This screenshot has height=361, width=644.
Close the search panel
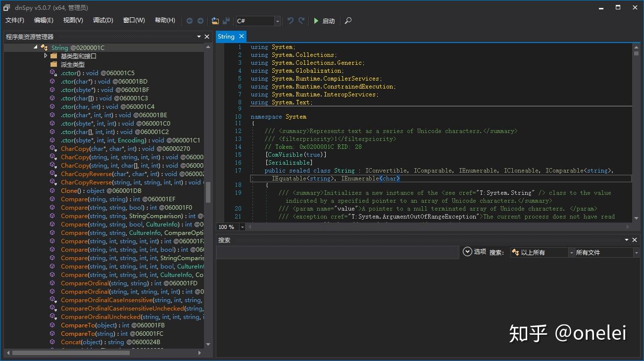[x=635, y=240]
